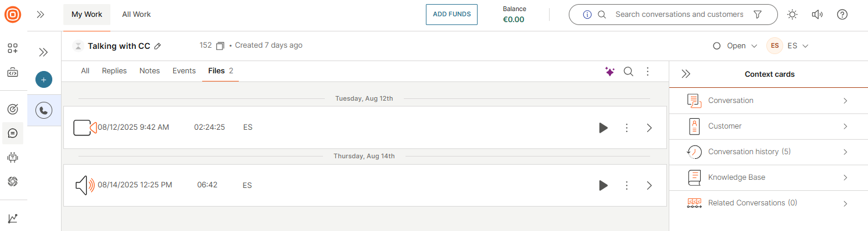Image resolution: width=868 pixels, height=231 pixels.
Task: Click the phone call icon in sidebar
Action: click(x=44, y=110)
